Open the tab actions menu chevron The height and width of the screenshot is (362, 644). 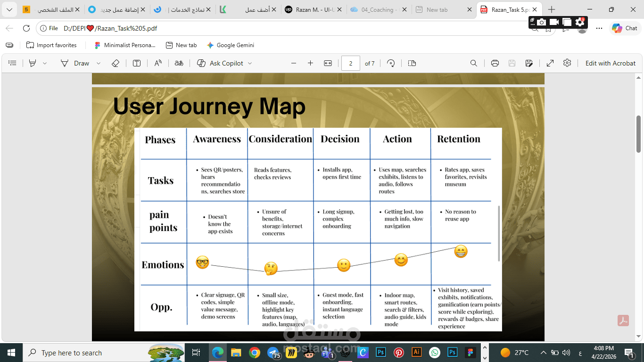click(9, 9)
